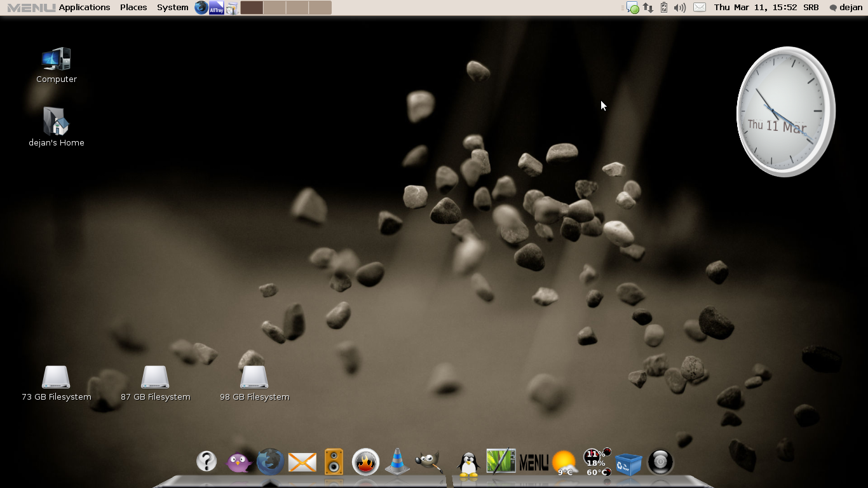Open the chat status tray icon
Screen dimensions: 868x488
(x=632, y=8)
